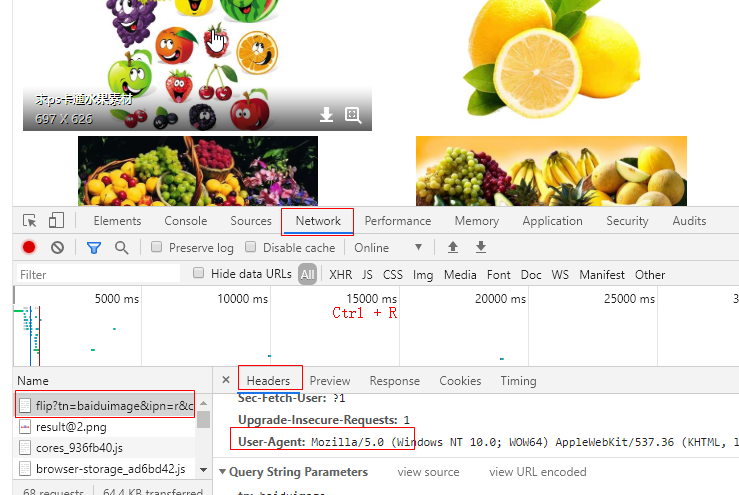
Task: Switch to the Console tab
Action: [186, 221]
